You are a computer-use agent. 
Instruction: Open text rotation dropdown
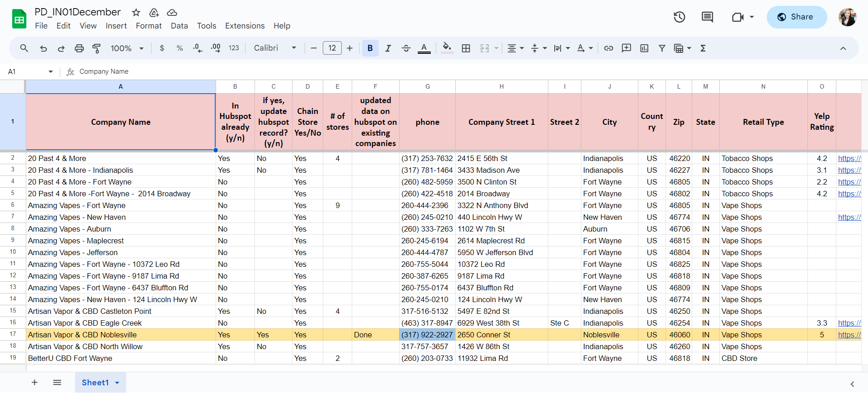pos(585,48)
